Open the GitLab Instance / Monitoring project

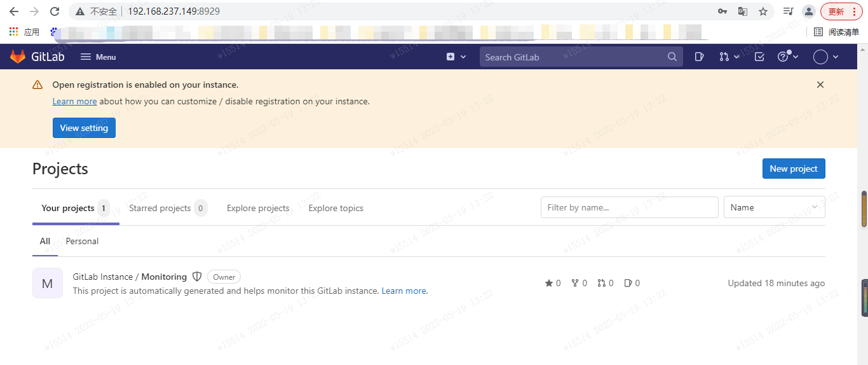tap(130, 277)
